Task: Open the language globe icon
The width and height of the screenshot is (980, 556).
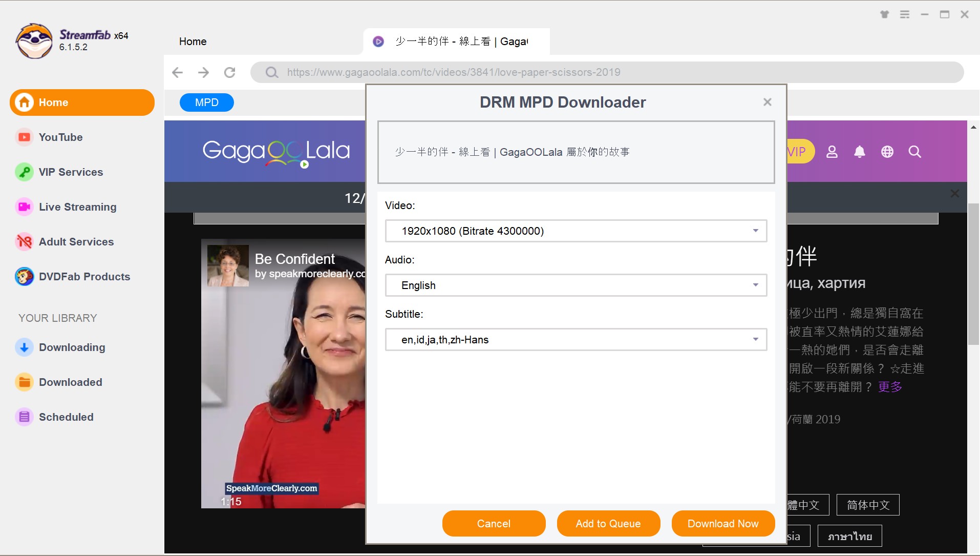Action: pos(887,152)
